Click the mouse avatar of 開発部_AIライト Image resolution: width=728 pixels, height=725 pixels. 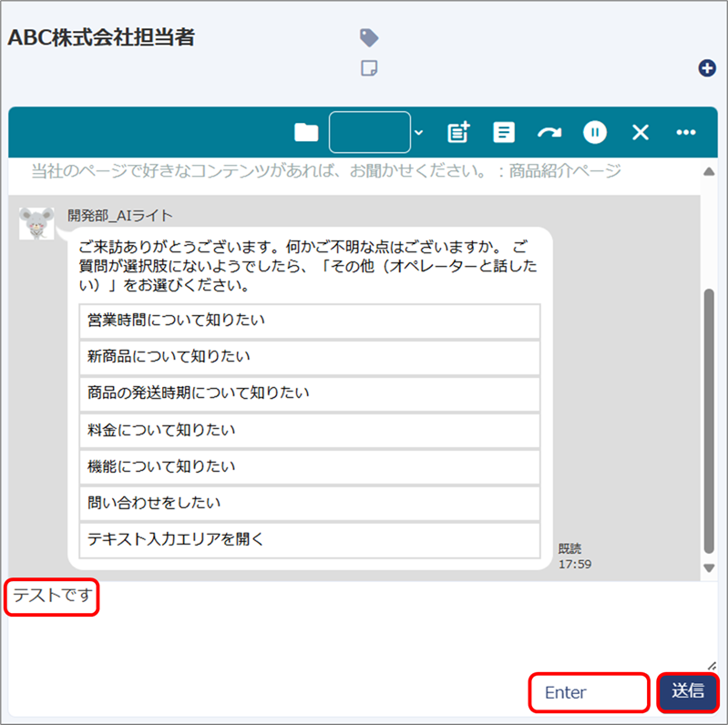point(36,223)
